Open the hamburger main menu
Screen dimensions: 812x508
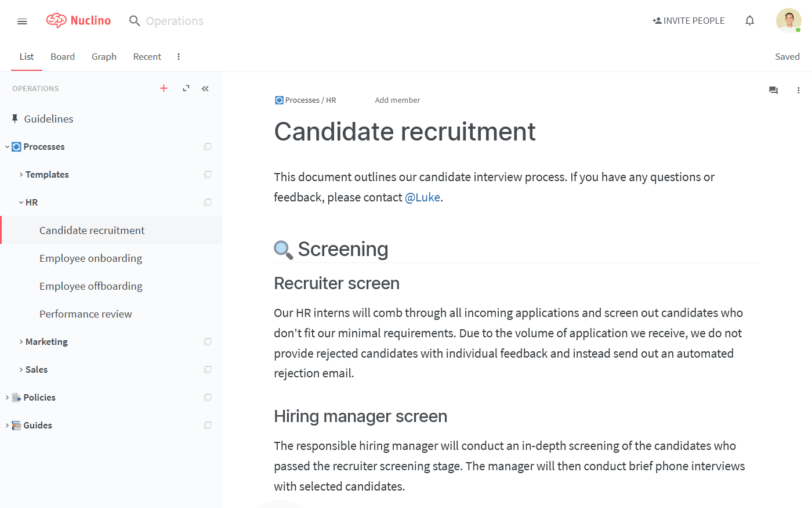click(x=22, y=21)
